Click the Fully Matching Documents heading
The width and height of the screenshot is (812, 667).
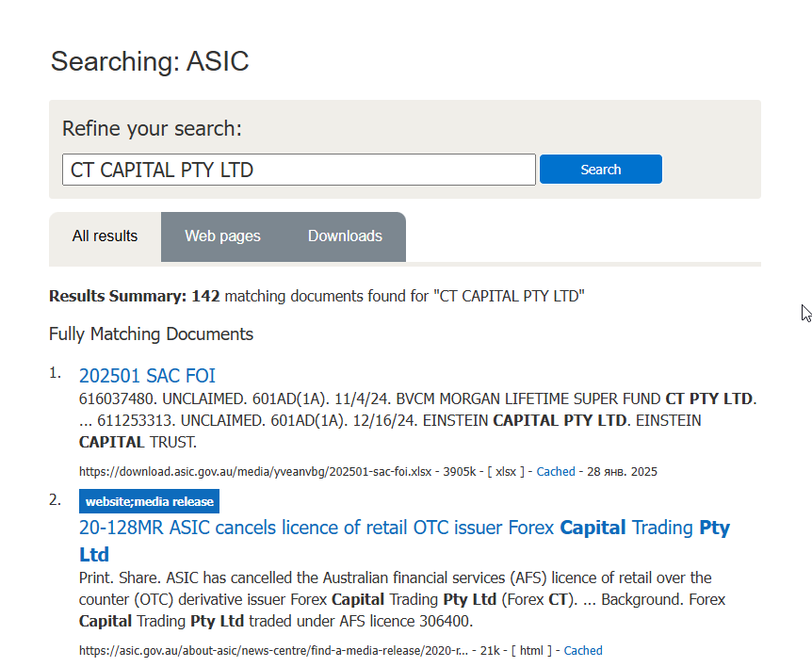[152, 334]
